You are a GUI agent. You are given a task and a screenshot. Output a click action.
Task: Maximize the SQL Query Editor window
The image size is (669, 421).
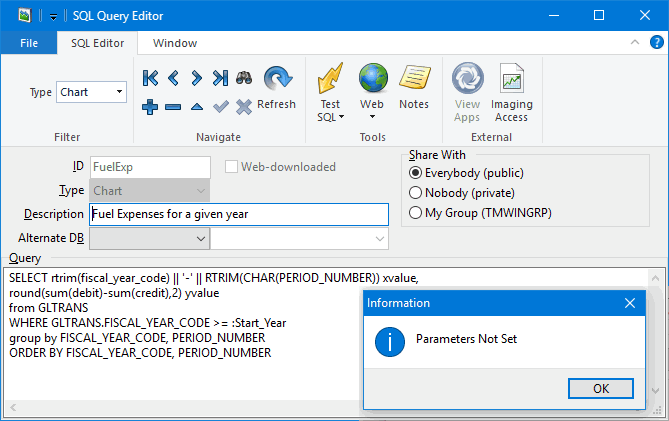pos(599,15)
